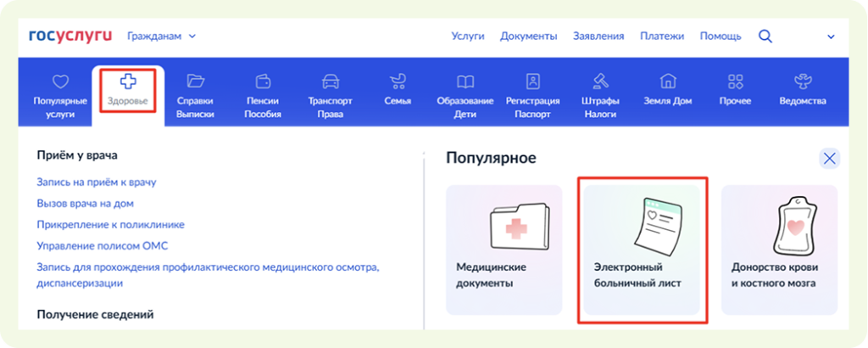The image size is (868, 348).
Task: Open Платежи in the header
Action: 662,36
